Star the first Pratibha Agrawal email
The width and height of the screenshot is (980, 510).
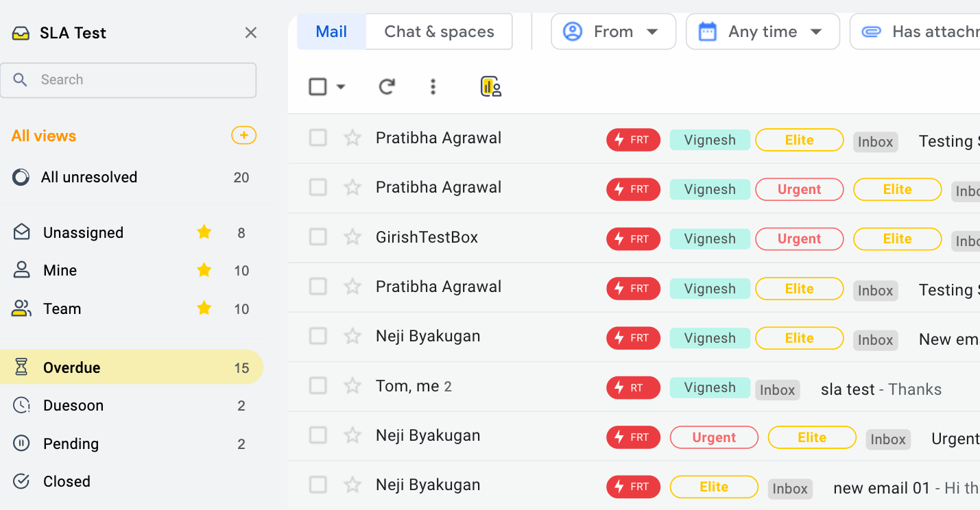pos(352,138)
